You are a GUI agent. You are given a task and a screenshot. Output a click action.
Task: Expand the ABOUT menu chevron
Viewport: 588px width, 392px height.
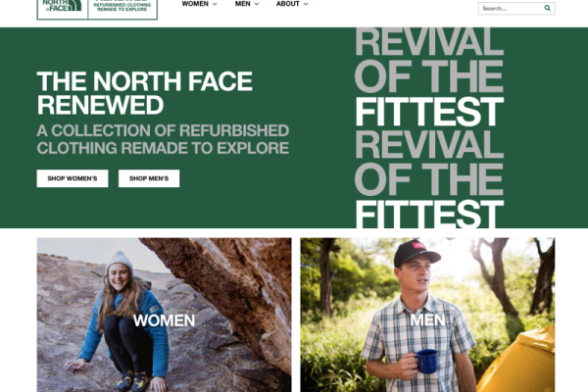click(306, 4)
